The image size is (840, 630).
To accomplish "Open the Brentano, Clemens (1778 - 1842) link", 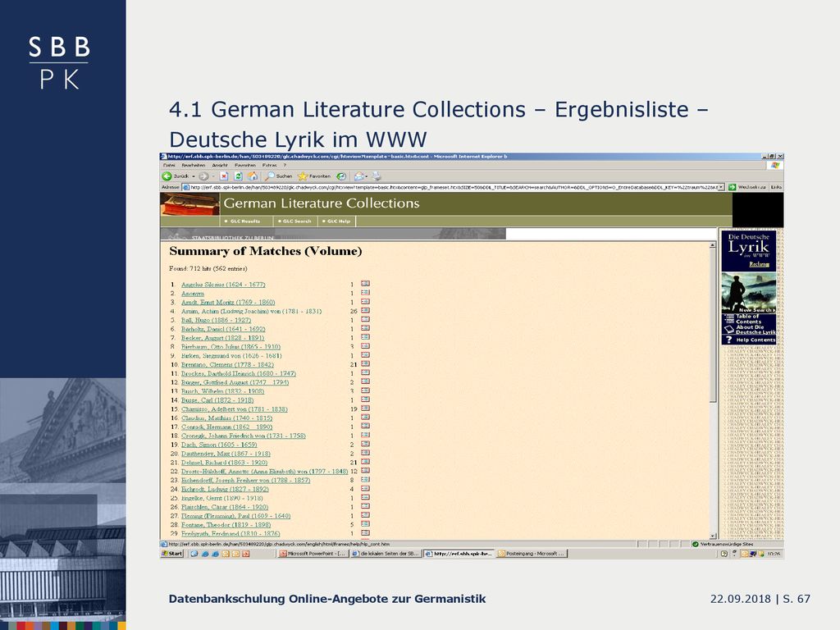I will pos(227,364).
